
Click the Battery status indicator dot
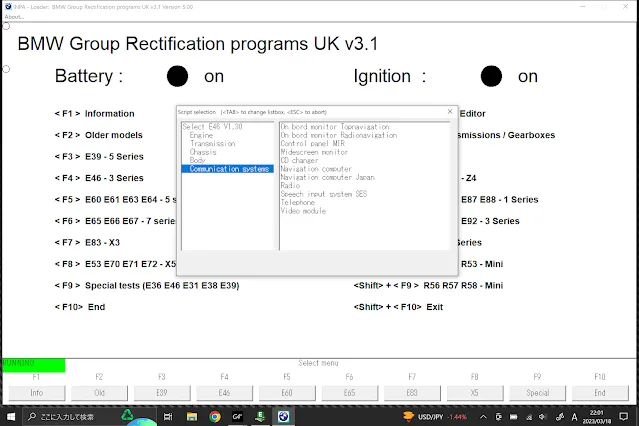click(x=177, y=76)
